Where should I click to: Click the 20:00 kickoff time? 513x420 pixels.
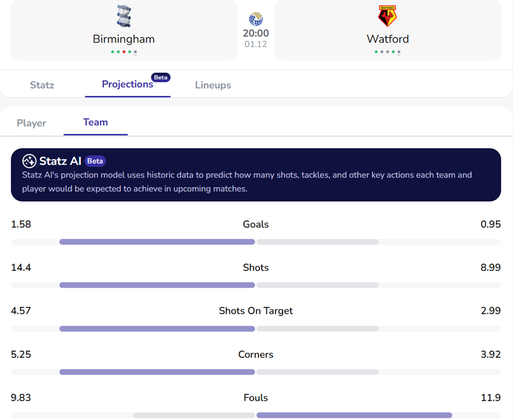coord(256,34)
